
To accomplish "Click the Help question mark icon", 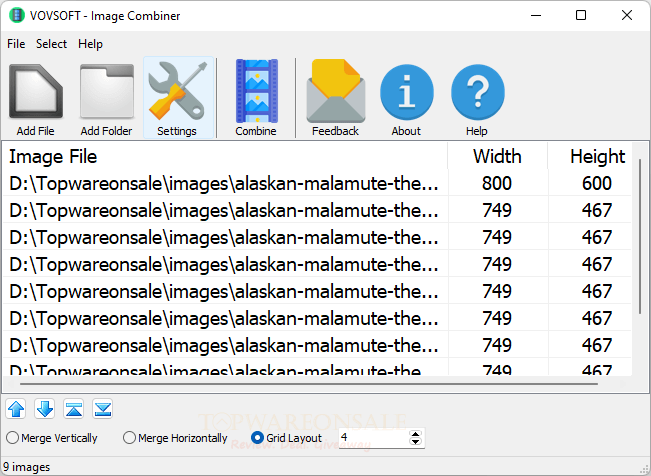I will tap(477, 98).
